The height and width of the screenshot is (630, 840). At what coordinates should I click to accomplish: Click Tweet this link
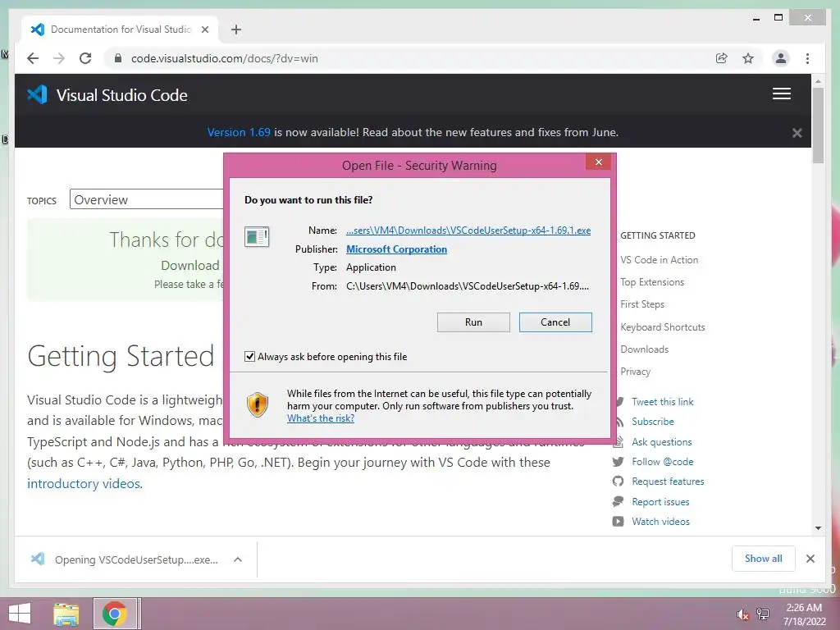tap(662, 402)
